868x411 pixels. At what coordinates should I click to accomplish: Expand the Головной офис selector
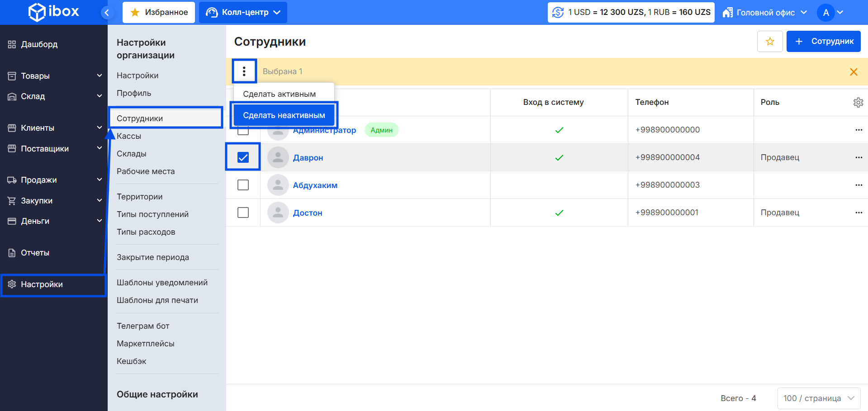[764, 13]
